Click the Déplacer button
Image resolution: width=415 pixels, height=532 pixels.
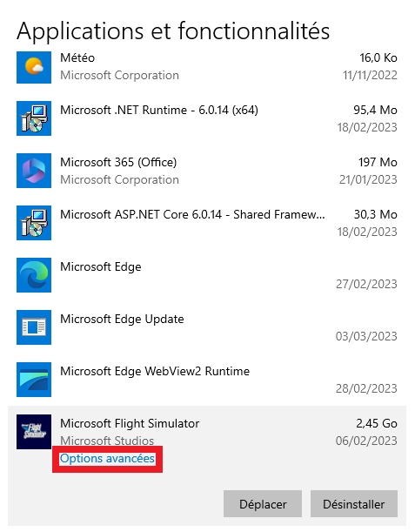click(x=263, y=504)
